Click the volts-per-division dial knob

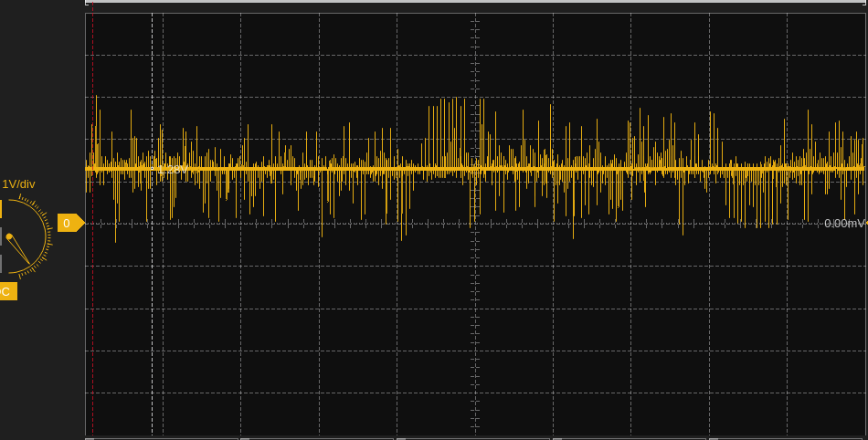[x=23, y=238]
